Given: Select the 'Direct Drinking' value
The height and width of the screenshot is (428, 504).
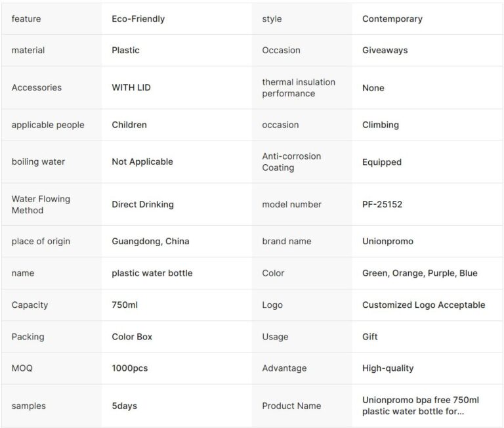Looking at the screenshot, I should pyautogui.click(x=142, y=204).
